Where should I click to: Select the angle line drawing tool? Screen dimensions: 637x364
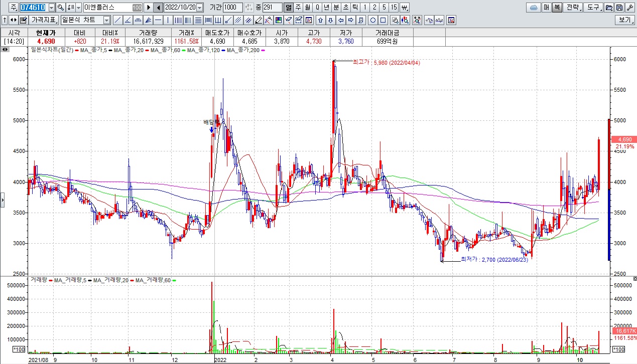[x=128, y=20]
